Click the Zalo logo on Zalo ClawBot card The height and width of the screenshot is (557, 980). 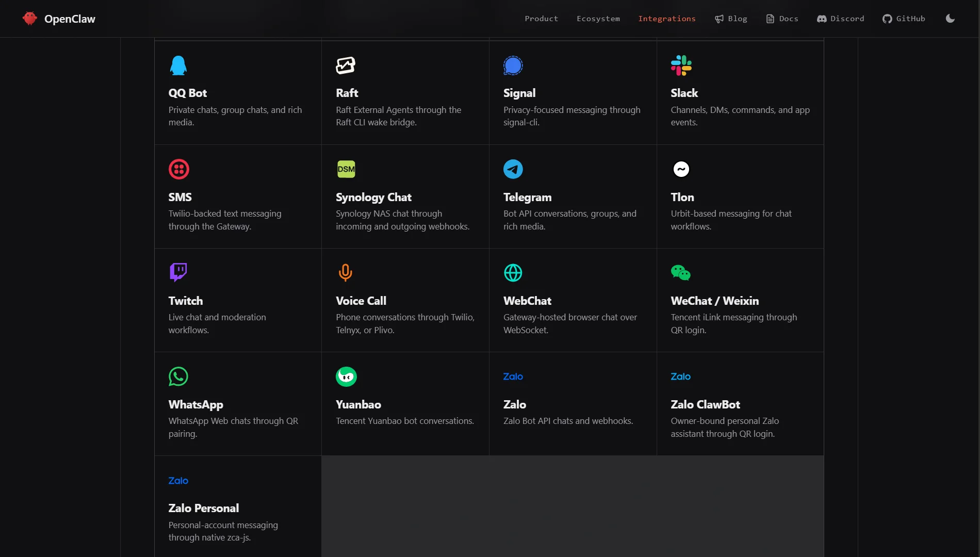[681, 376]
